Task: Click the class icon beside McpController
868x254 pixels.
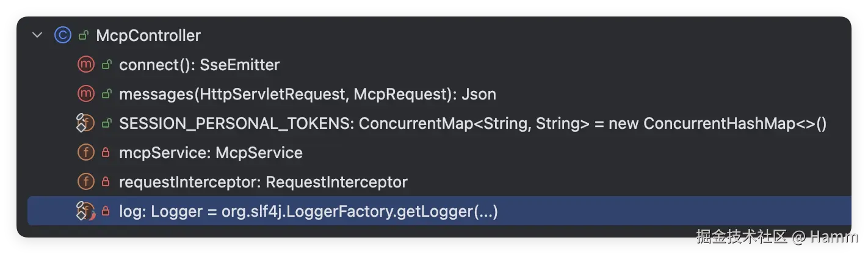Action: click(x=62, y=35)
